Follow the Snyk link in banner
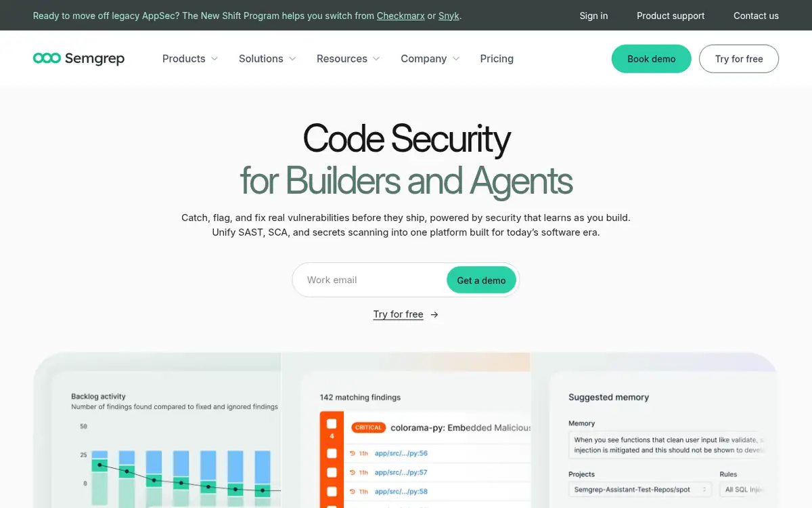Screen dimensions: 812x508 point(449,16)
